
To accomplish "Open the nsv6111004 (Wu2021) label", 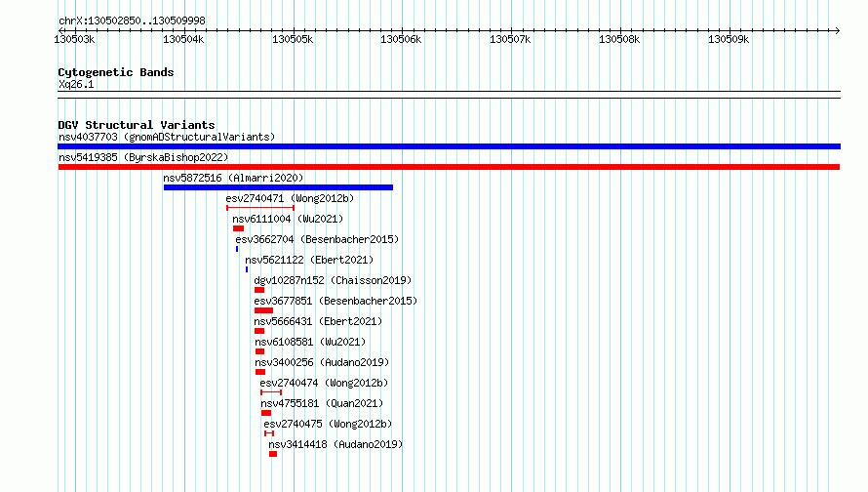I will pos(288,219).
